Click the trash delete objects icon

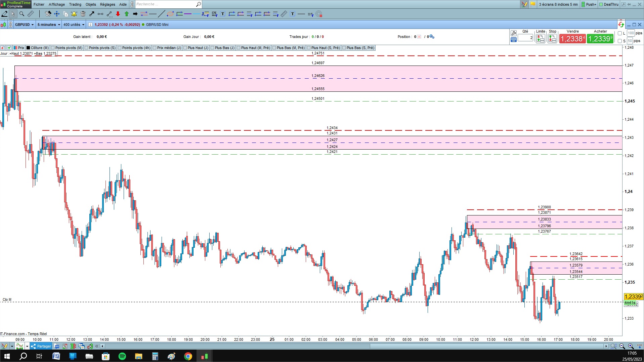click(x=83, y=14)
